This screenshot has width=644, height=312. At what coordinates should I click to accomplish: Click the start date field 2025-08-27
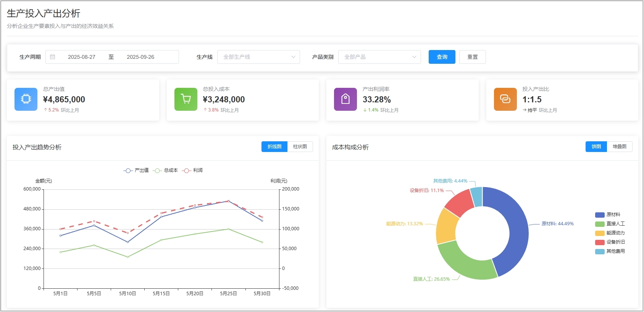pos(82,57)
